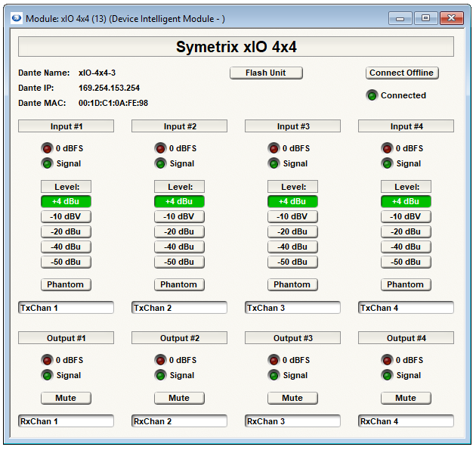
Task: Set Input #1 level to -20 dBu
Action: (x=66, y=232)
